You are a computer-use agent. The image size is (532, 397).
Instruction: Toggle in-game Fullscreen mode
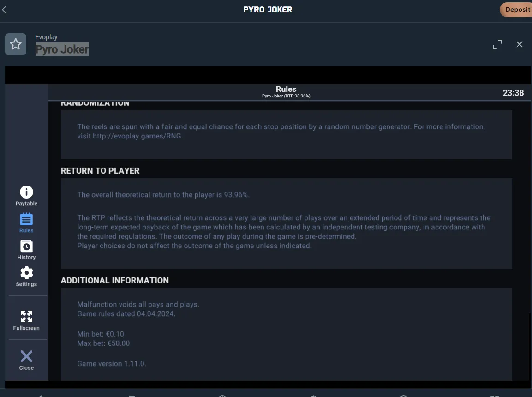(26, 320)
